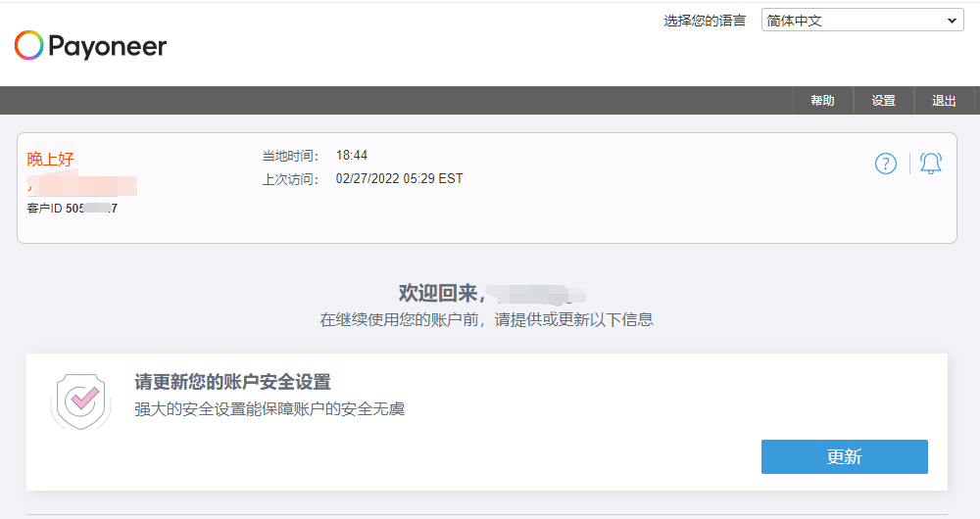Click the Payoneer colorful ring logo
Screen dimensions: 980x519
tap(29, 45)
